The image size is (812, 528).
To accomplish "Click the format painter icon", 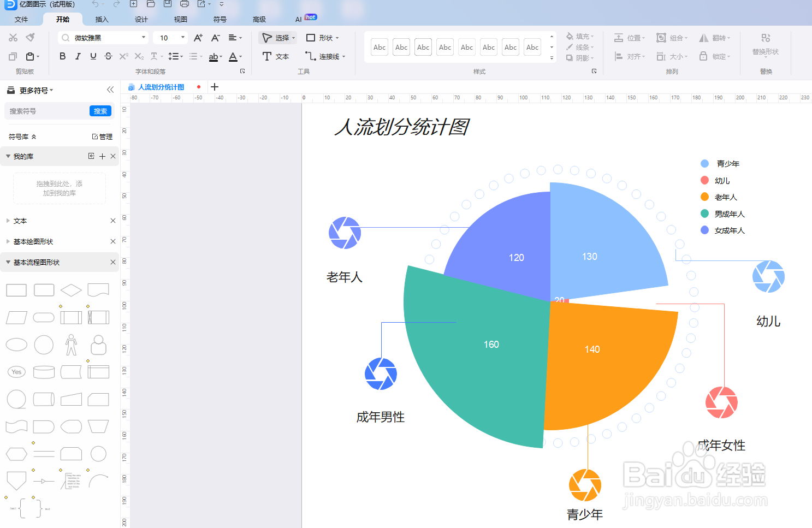I will (31, 37).
